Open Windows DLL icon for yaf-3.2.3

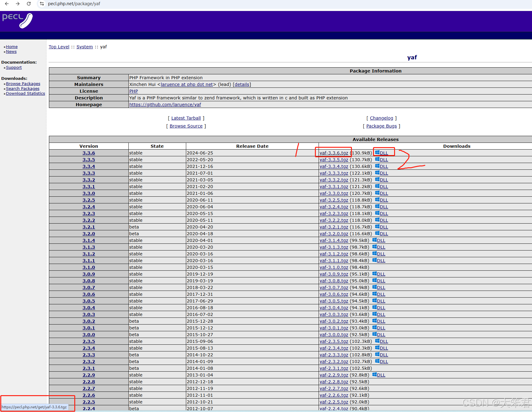(377, 213)
